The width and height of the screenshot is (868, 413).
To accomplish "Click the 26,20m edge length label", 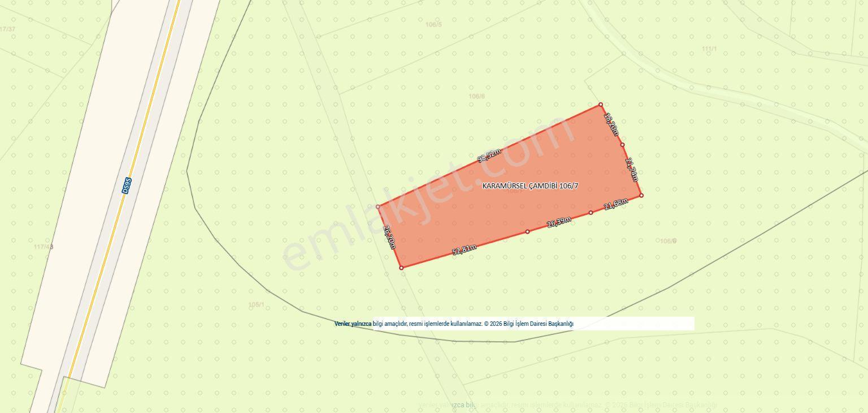I will click(x=389, y=237).
